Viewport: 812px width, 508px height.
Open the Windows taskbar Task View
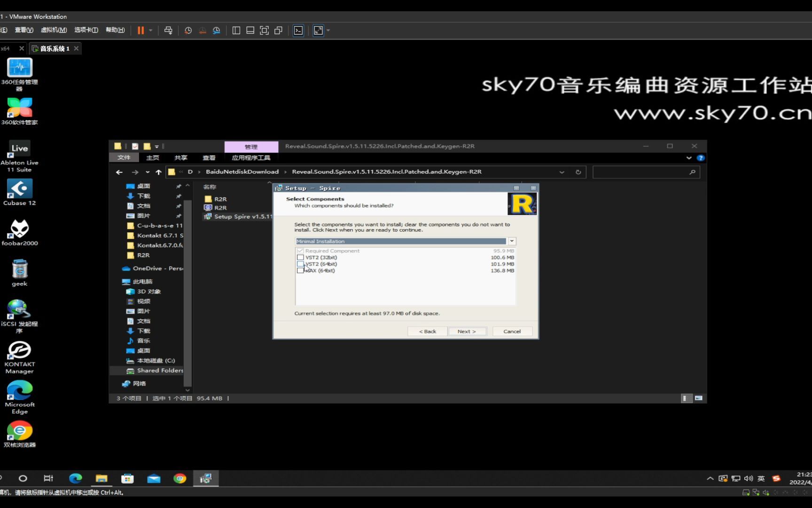(x=48, y=478)
